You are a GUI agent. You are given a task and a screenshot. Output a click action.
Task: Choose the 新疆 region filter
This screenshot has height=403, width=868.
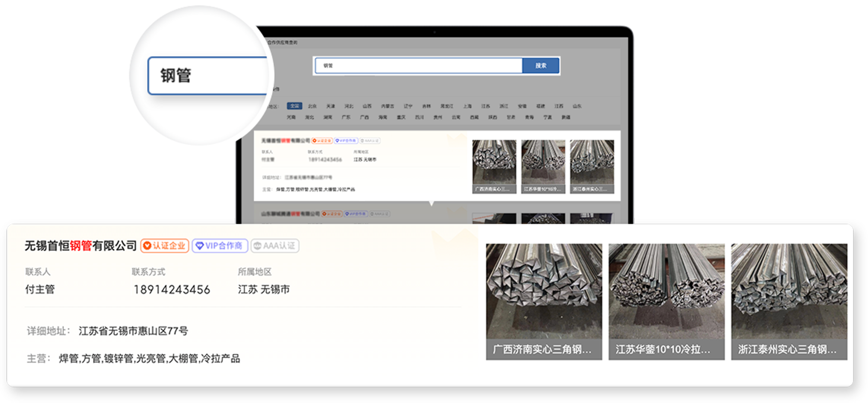(x=566, y=117)
